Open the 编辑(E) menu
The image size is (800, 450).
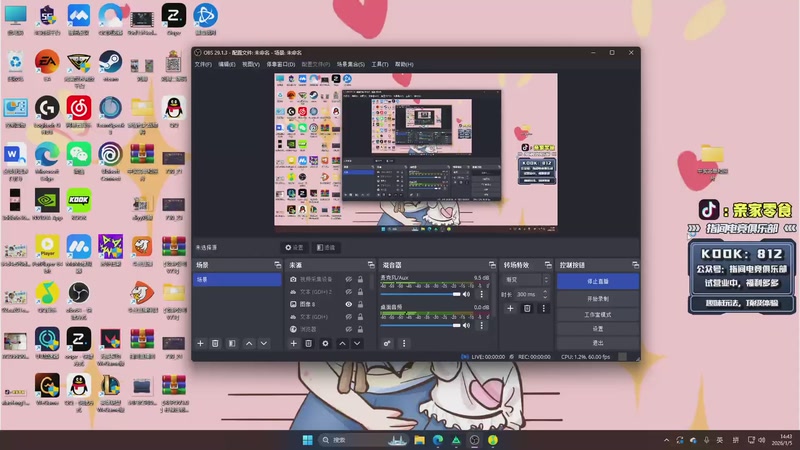(227, 64)
